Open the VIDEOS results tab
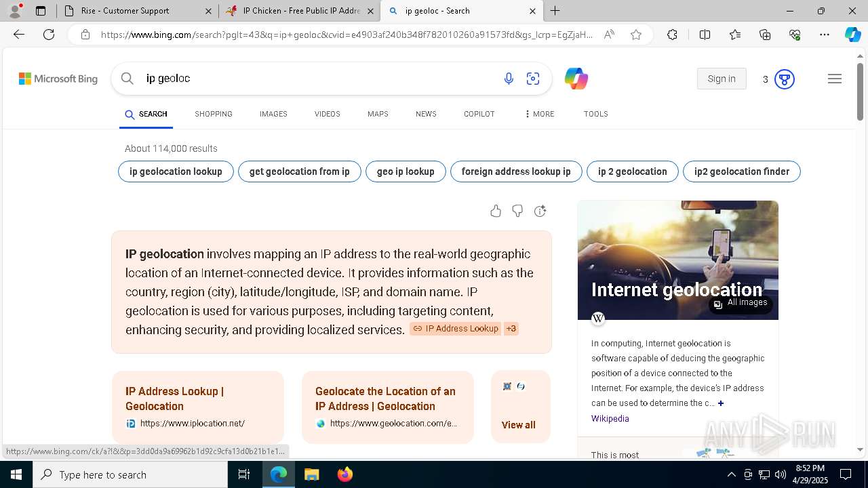This screenshot has width=868, height=488. [x=327, y=114]
